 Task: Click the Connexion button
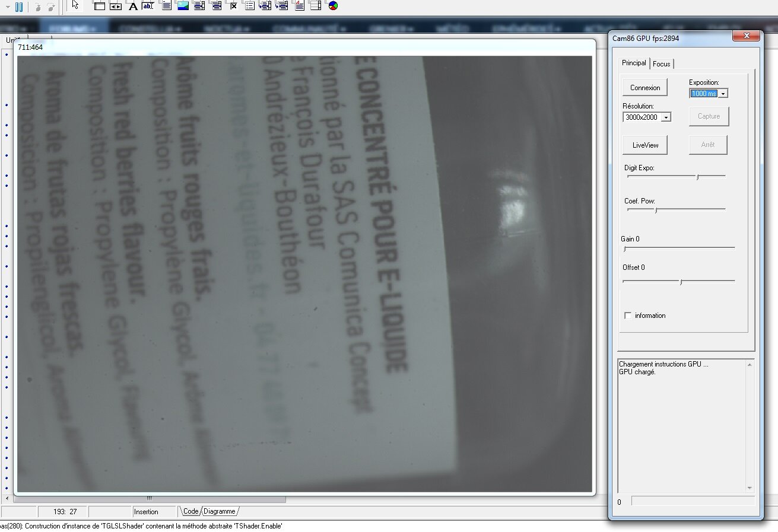point(645,88)
